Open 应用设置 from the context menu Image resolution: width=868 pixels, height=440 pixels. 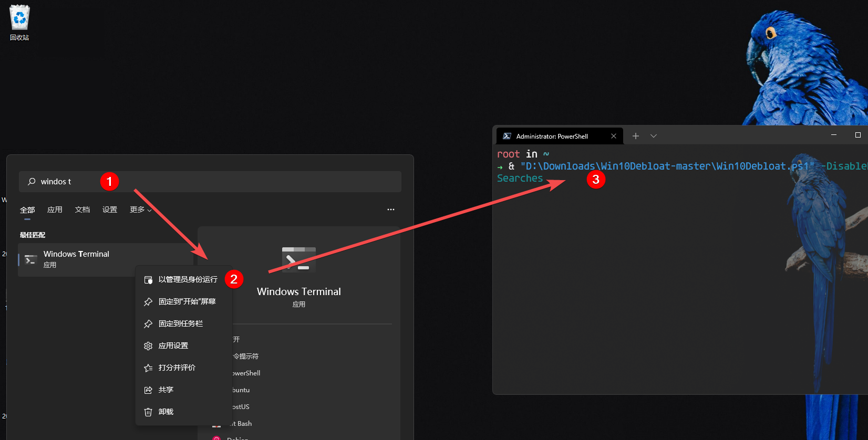pos(184,346)
